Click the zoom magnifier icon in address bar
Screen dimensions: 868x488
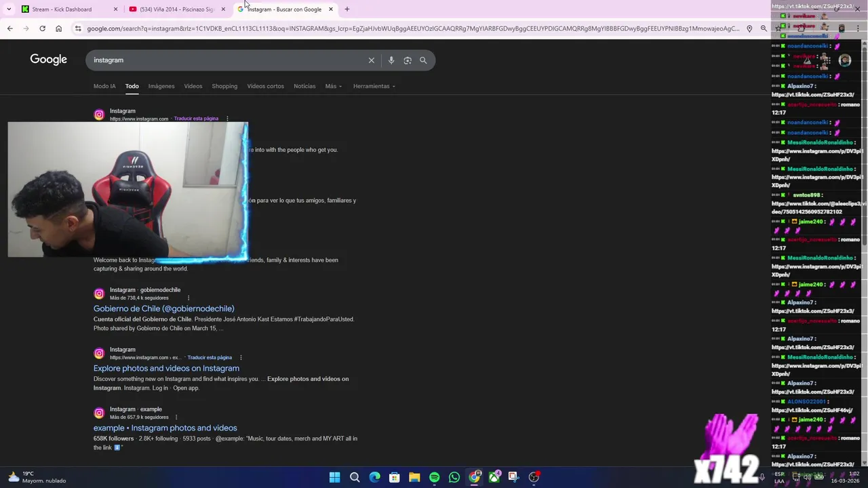[764, 28]
